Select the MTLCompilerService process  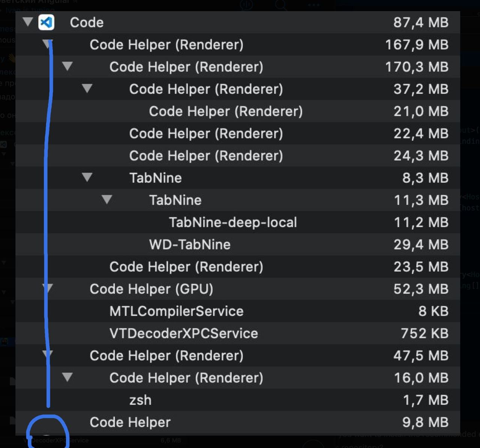(177, 311)
